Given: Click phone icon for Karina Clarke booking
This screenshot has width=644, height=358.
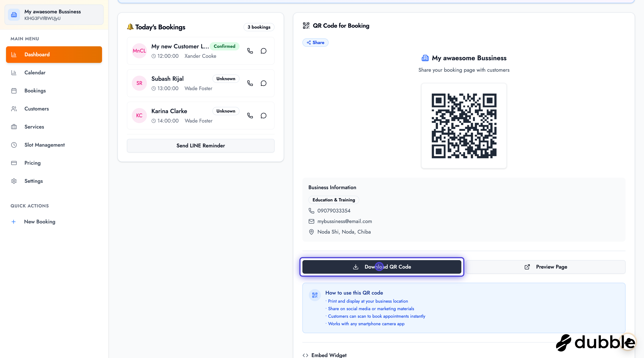Looking at the screenshot, I should coord(250,116).
